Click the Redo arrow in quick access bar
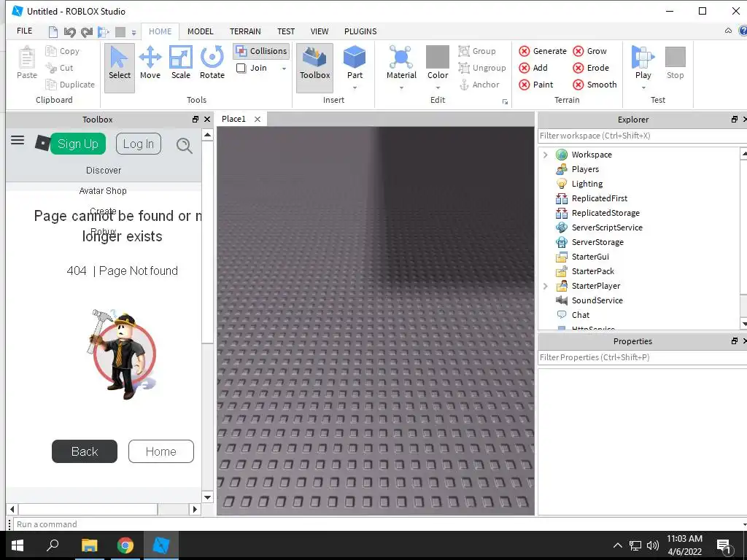 (87, 32)
